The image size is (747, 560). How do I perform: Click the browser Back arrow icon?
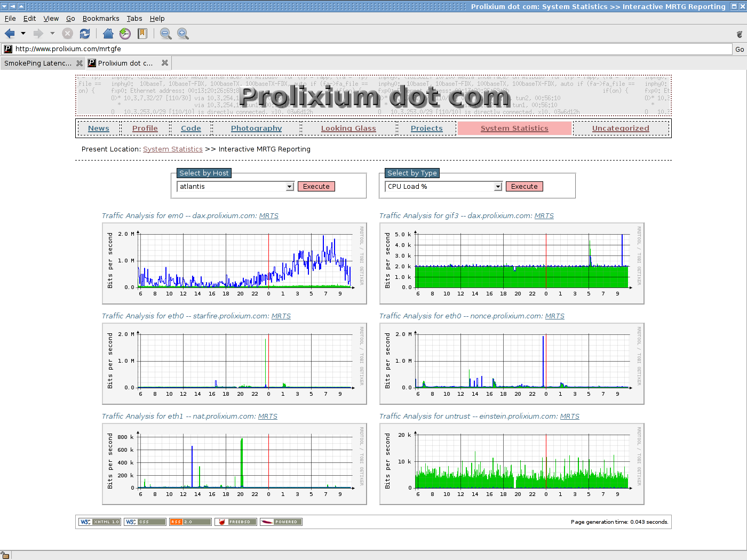[10, 34]
